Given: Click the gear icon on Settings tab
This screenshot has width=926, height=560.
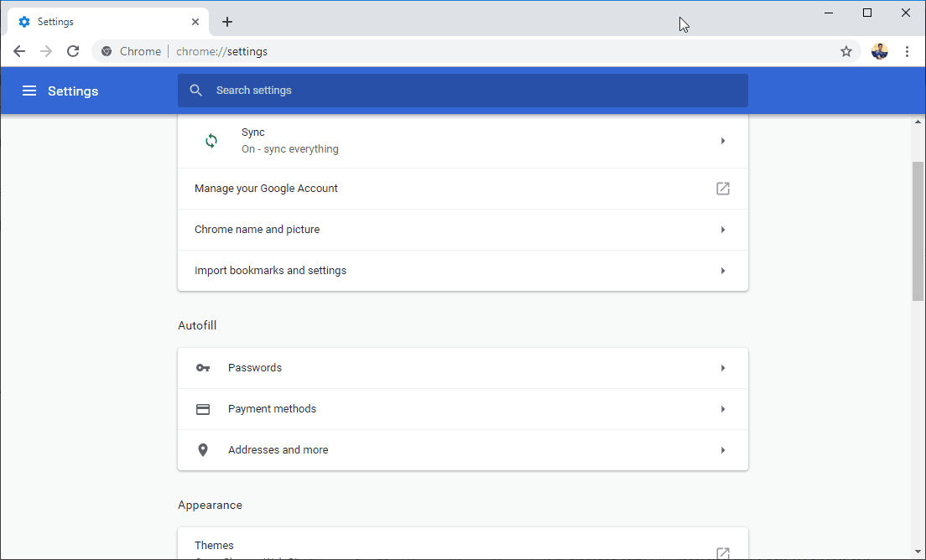Looking at the screenshot, I should [24, 22].
